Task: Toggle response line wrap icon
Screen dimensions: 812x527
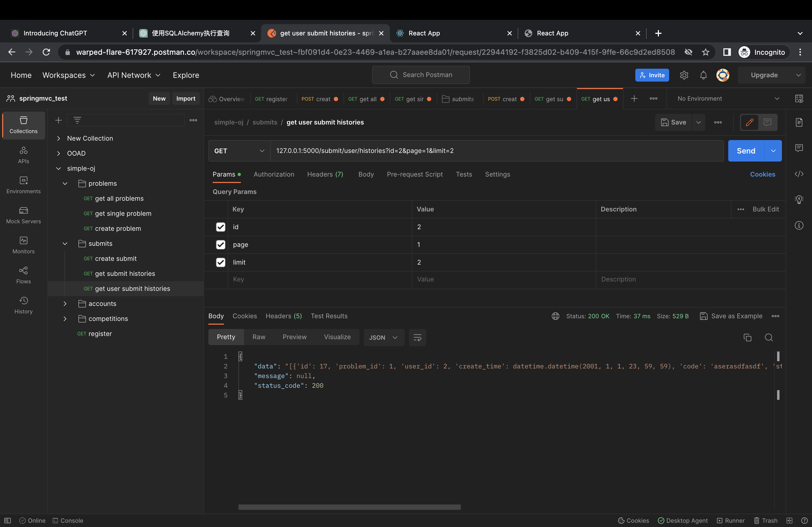Action: (x=417, y=338)
